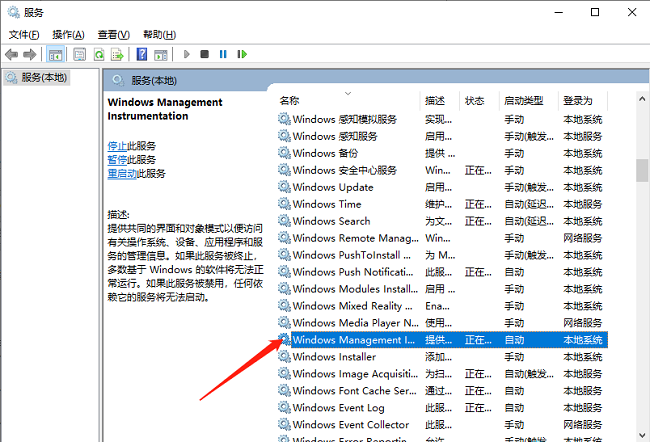Select the Windows 备份 service

(x=442, y=153)
